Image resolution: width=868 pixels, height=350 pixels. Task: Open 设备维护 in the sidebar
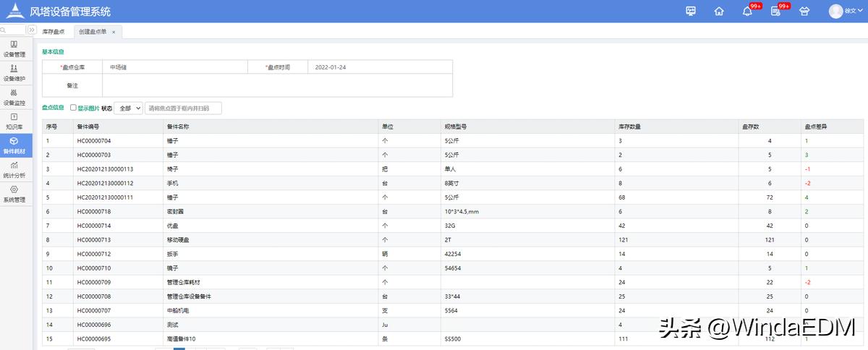point(14,73)
